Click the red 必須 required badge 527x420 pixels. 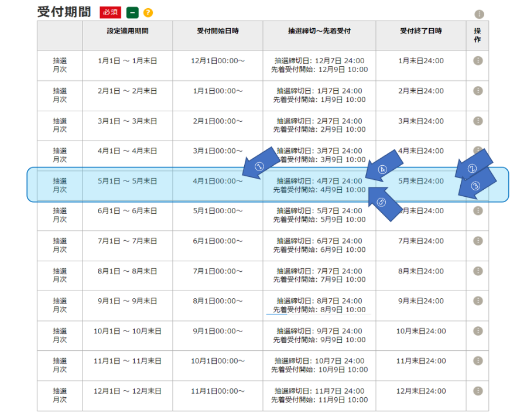coord(109,12)
